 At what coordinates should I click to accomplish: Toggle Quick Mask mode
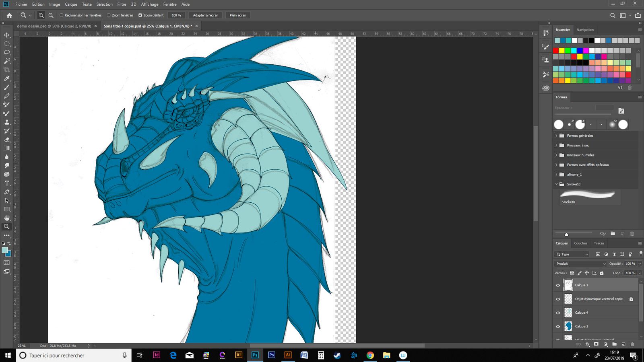7,263
